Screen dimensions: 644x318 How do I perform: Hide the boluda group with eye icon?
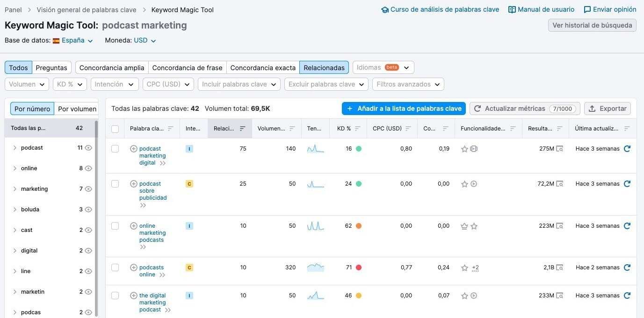click(88, 210)
